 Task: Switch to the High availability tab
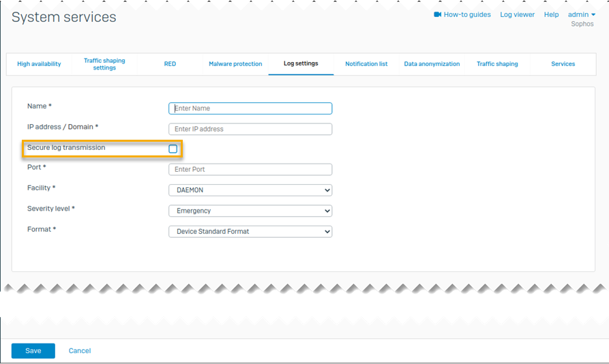point(39,64)
